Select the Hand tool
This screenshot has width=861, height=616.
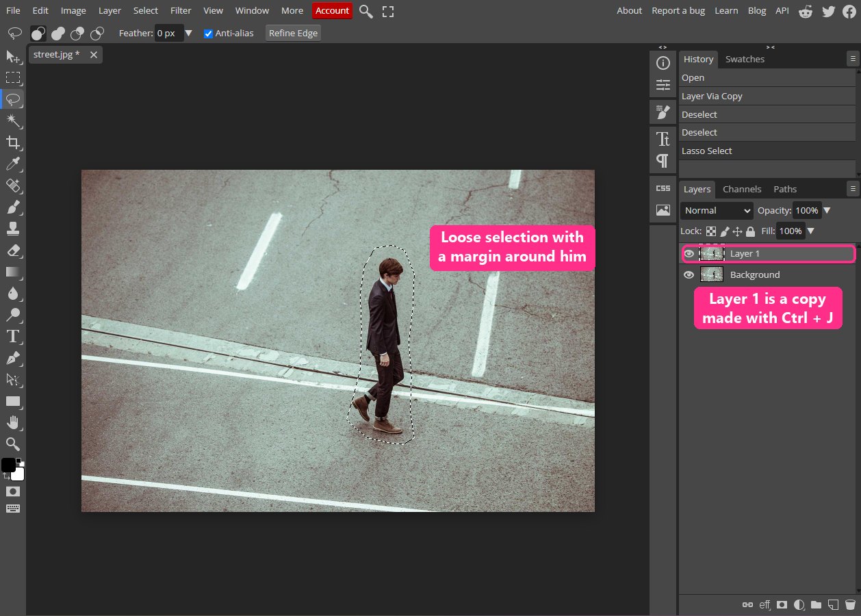point(13,422)
